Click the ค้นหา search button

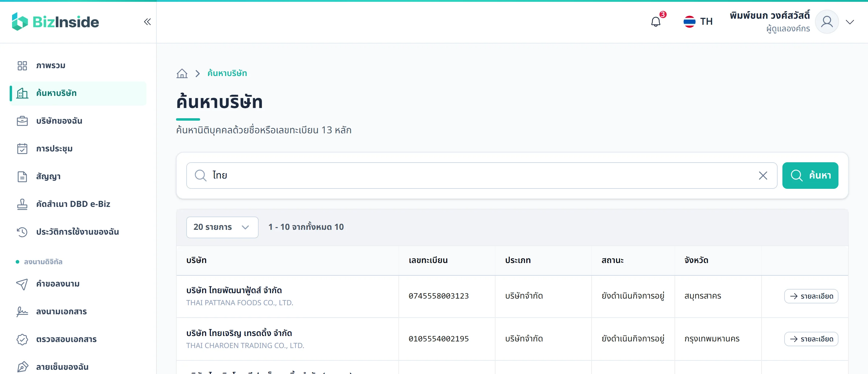point(810,175)
